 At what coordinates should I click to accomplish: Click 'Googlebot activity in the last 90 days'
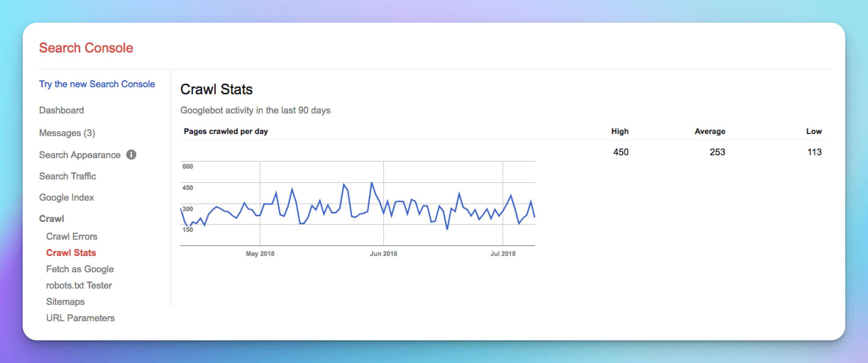tap(255, 110)
